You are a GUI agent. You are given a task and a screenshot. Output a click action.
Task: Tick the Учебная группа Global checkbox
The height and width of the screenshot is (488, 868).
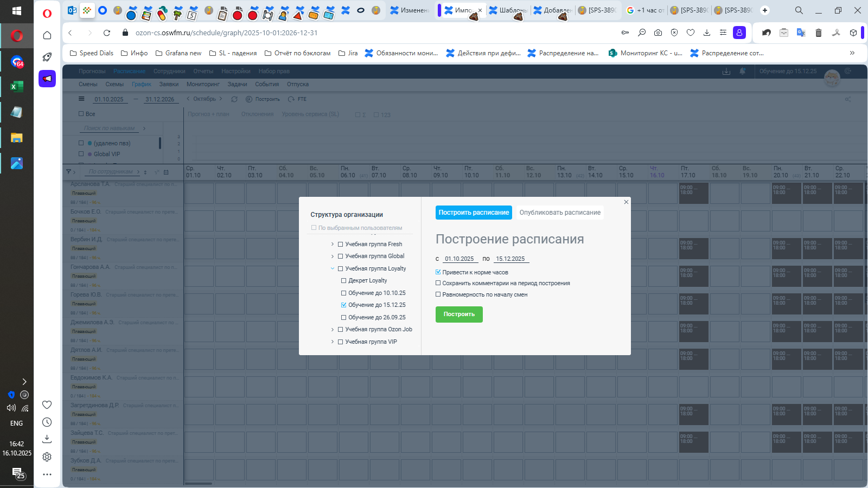pyautogui.click(x=341, y=256)
